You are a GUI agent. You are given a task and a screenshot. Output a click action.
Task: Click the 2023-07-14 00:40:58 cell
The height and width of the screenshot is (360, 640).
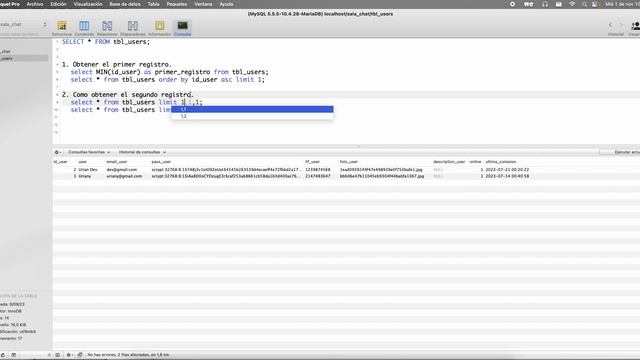tap(507, 176)
